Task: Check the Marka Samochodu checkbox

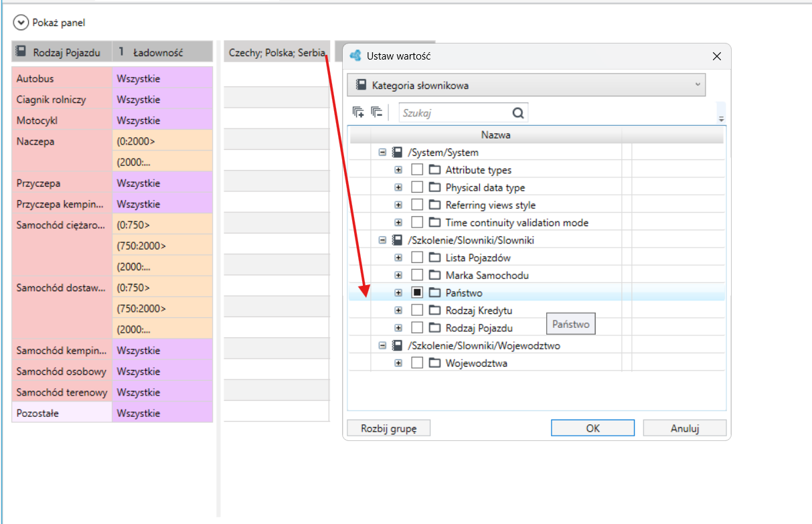Action: click(417, 275)
